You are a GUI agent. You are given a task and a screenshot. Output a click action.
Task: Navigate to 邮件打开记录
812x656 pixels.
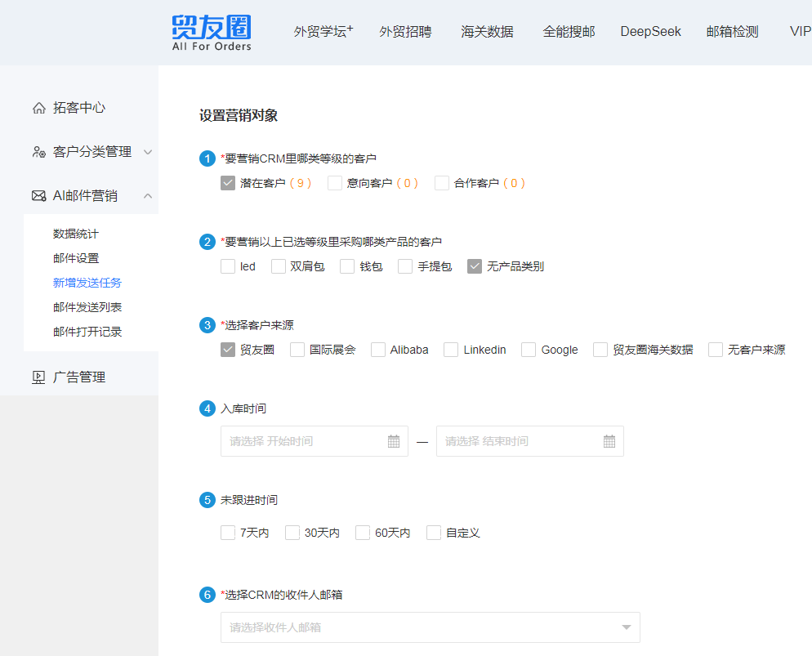[x=87, y=332]
